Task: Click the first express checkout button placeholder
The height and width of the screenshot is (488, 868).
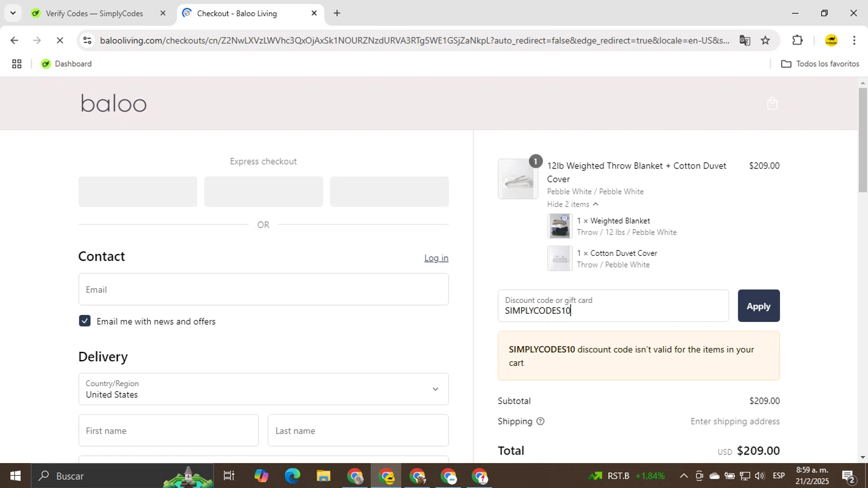Action: 138,192
